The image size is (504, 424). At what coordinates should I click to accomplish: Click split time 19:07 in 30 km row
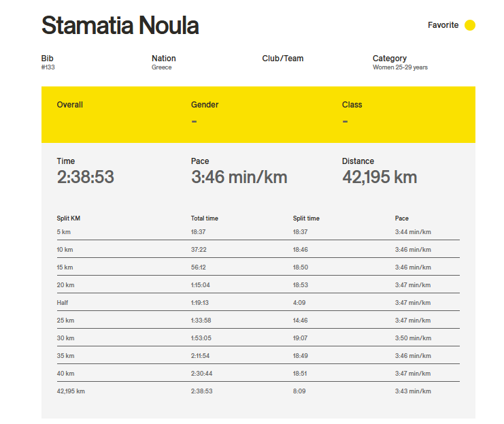coord(300,338)
